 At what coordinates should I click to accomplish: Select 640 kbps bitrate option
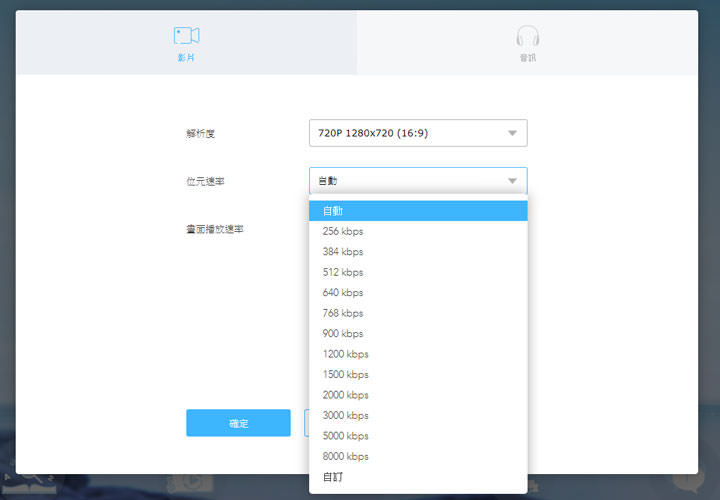(418, 292)
